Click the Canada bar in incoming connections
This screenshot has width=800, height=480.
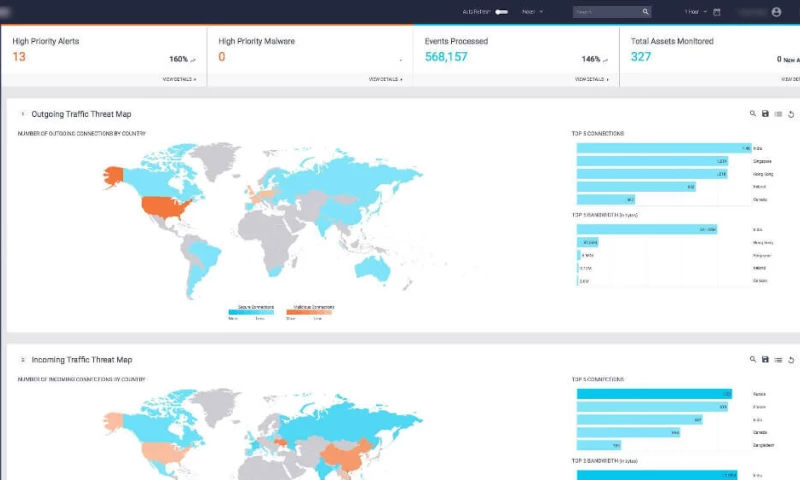(629, 433)
